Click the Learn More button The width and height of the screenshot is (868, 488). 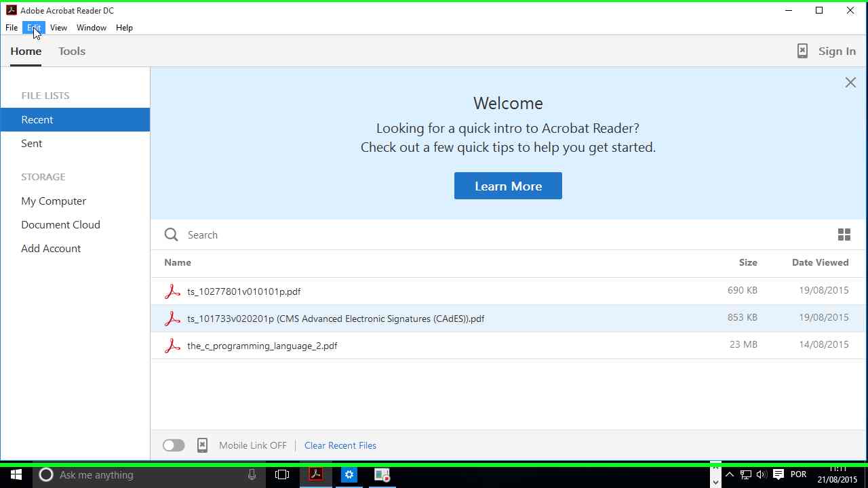click(x=508, y=186)
